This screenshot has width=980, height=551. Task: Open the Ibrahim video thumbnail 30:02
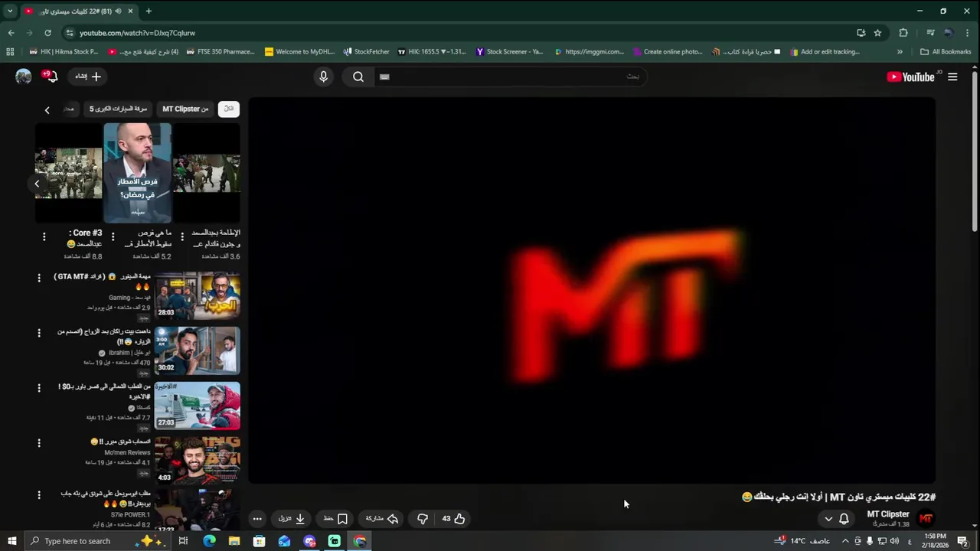pyautogui.click(x=198, y=350)
